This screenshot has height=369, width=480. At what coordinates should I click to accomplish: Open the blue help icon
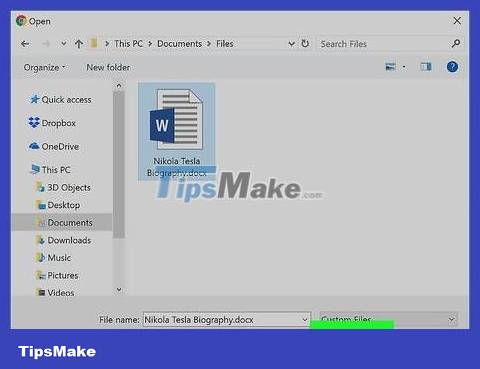click(x=452, y=67)
